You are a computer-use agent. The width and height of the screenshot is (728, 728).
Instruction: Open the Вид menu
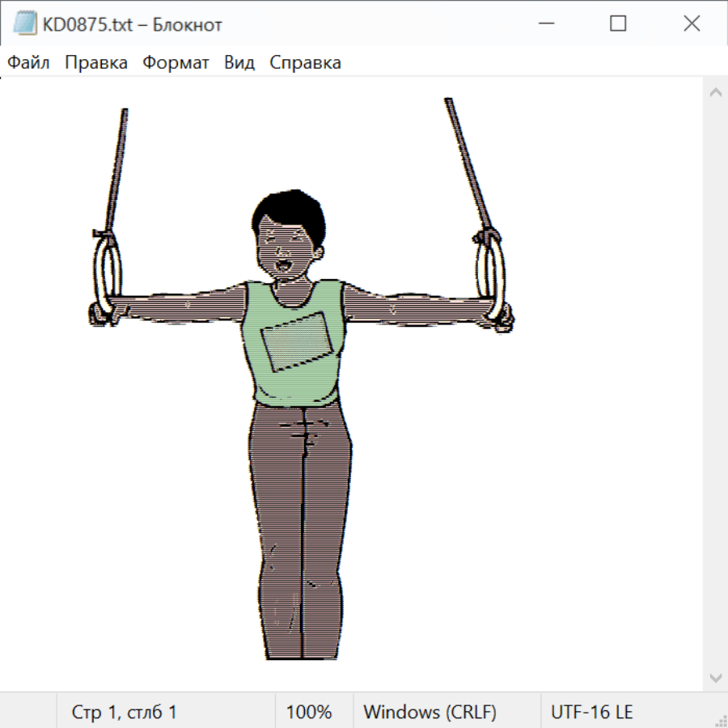click(239, 63)
